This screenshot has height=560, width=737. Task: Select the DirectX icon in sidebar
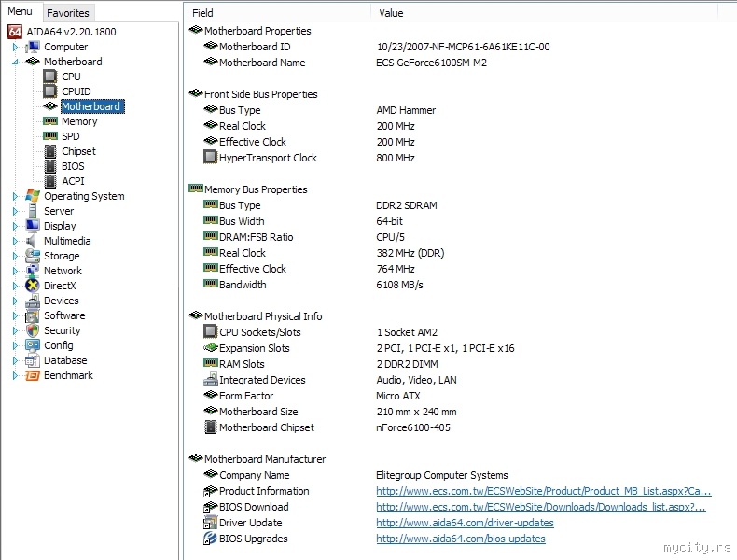[x=33, y=286]
